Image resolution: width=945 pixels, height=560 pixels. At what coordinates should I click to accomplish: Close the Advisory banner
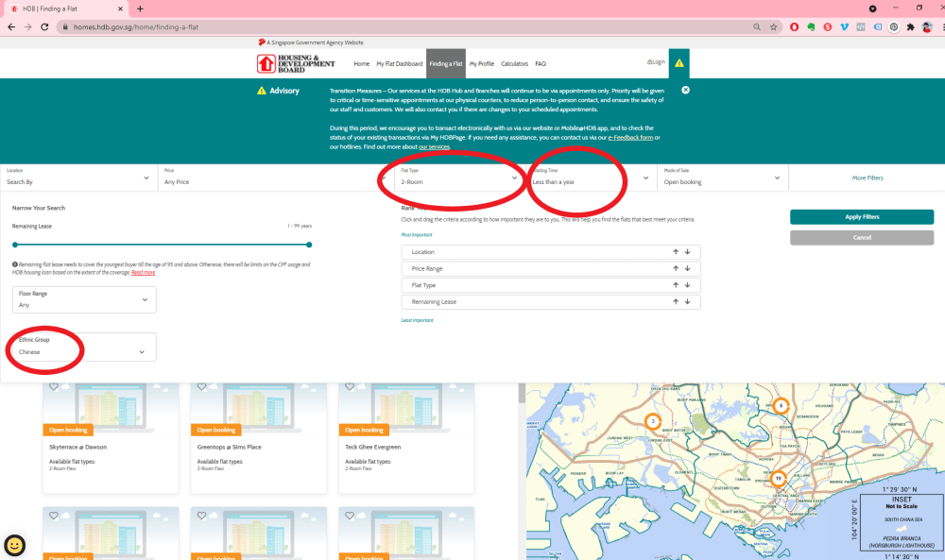[685, 90]
